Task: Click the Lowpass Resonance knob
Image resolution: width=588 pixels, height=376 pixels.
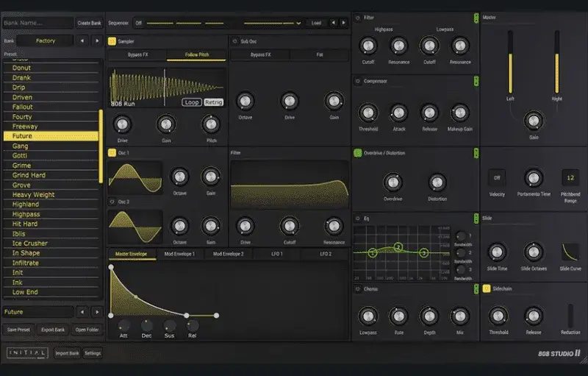Action: (x=460, y=46)
